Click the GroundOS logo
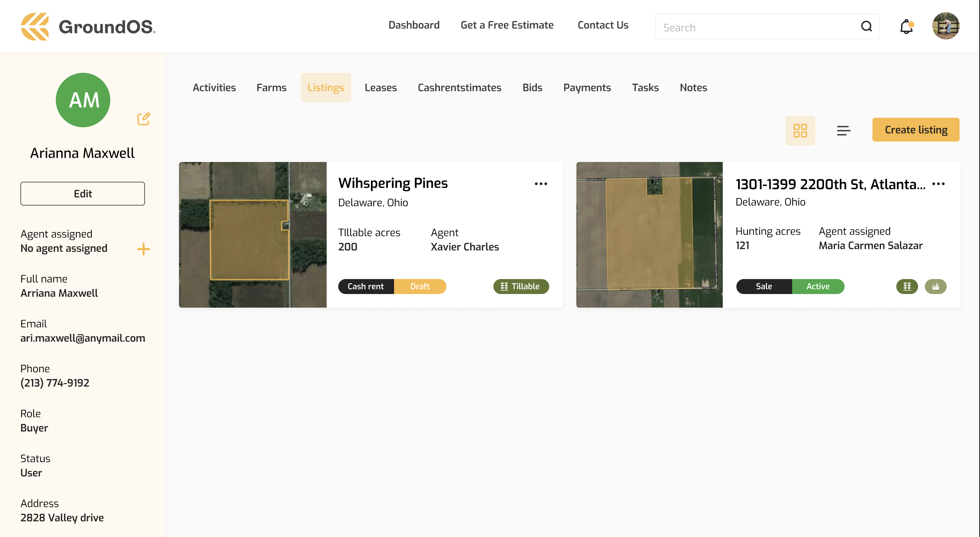 (88, 27)
